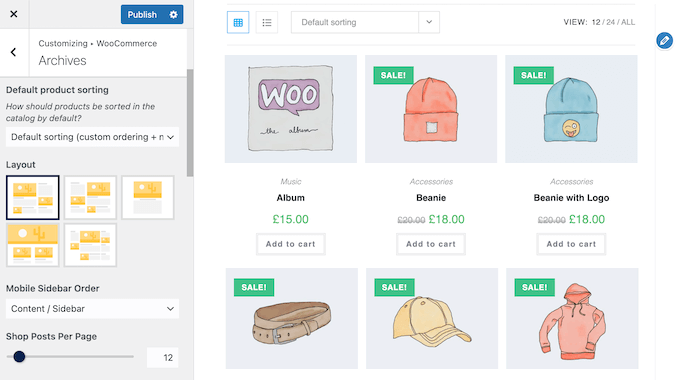
Task: Add Beanie to cart
Action: click(x=431, y=244)
